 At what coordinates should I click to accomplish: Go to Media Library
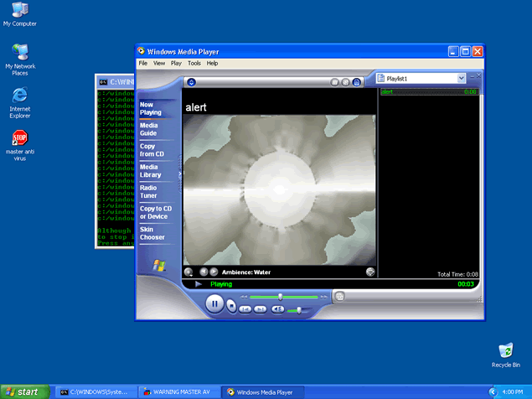pos(150,170)
